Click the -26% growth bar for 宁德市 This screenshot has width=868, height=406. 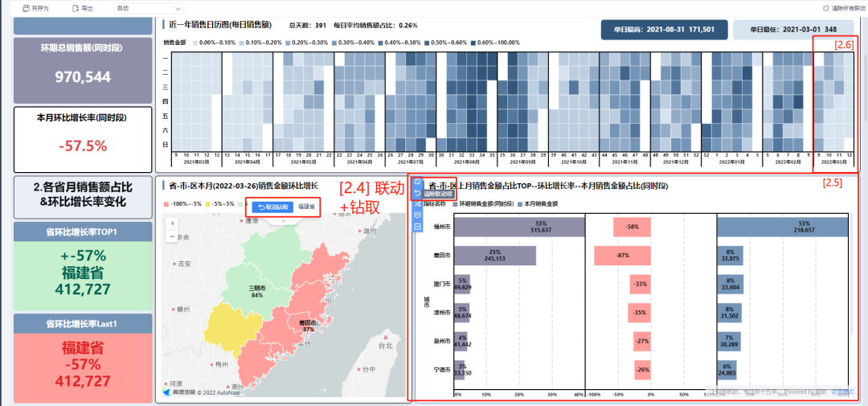pyautogui.click(x=642, y=369)
